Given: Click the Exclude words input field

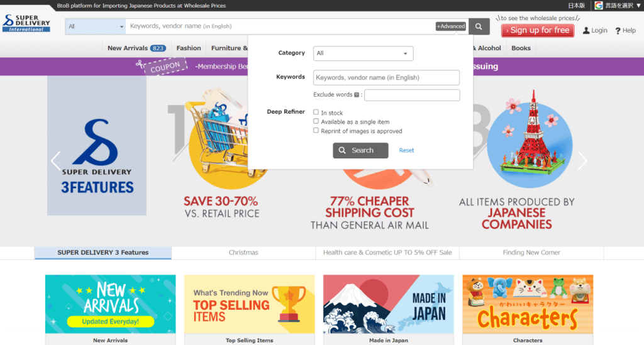Looking at the screenshot, I should pyautogui.click(x=412, y=95).
